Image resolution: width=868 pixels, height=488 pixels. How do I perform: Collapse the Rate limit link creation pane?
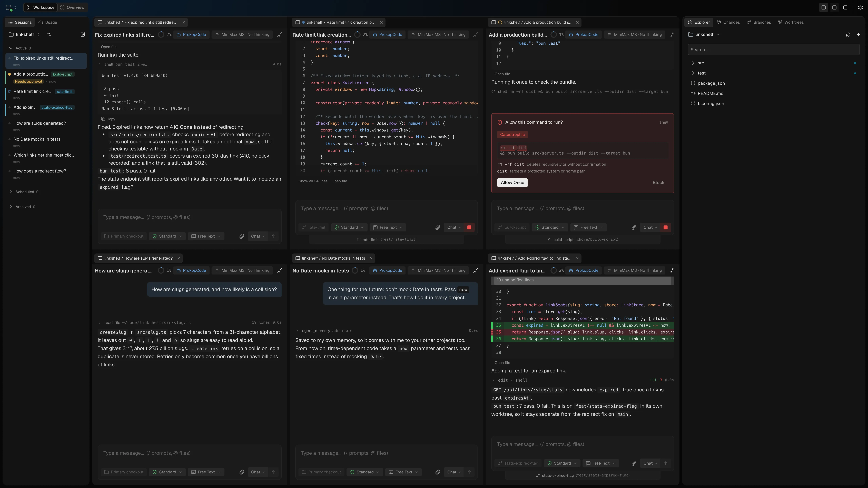coord(476,34)
